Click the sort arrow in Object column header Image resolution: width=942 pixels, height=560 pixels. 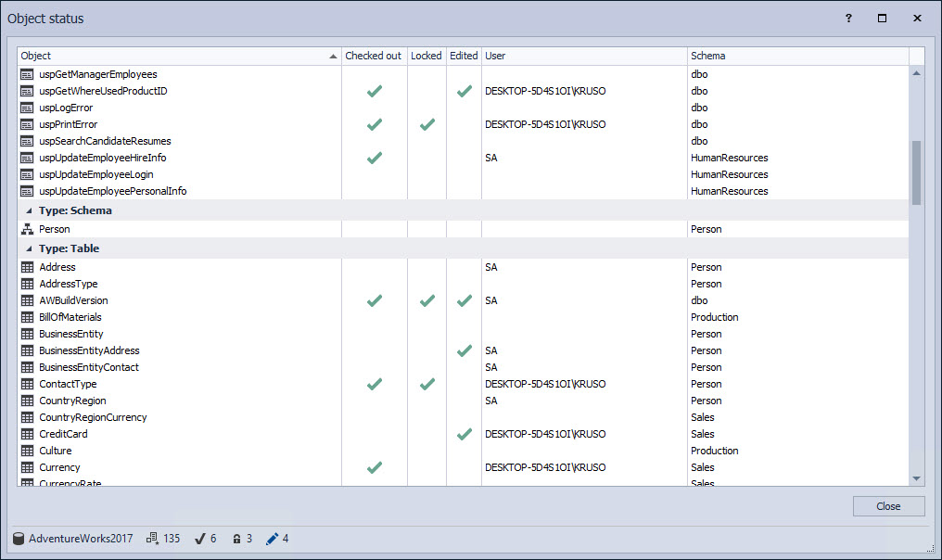click(333, 57)
